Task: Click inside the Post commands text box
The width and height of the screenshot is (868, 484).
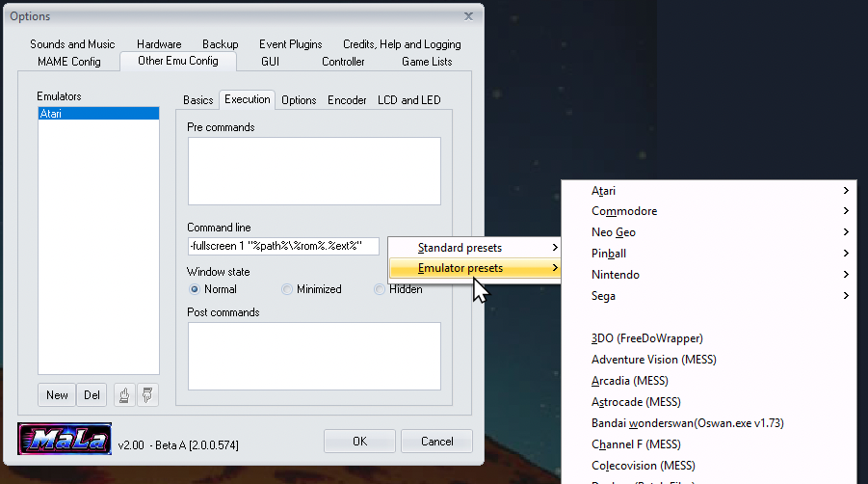Action: pos(314,356)
